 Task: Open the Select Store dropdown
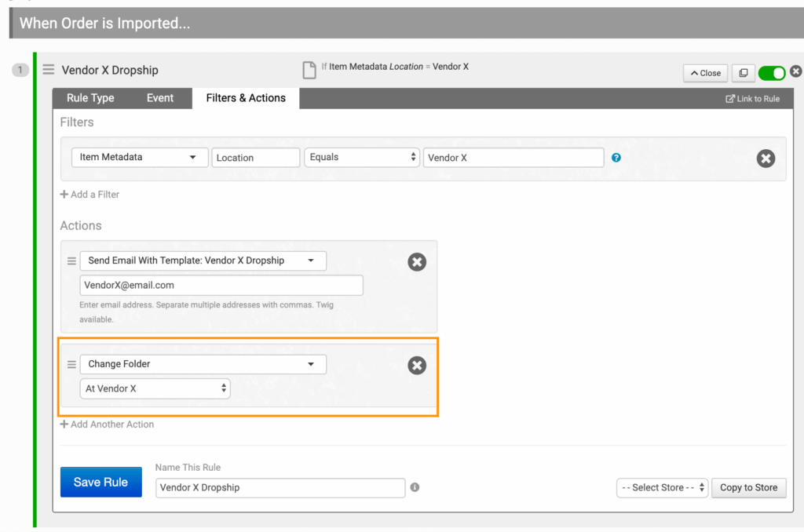tap(662, 487)
